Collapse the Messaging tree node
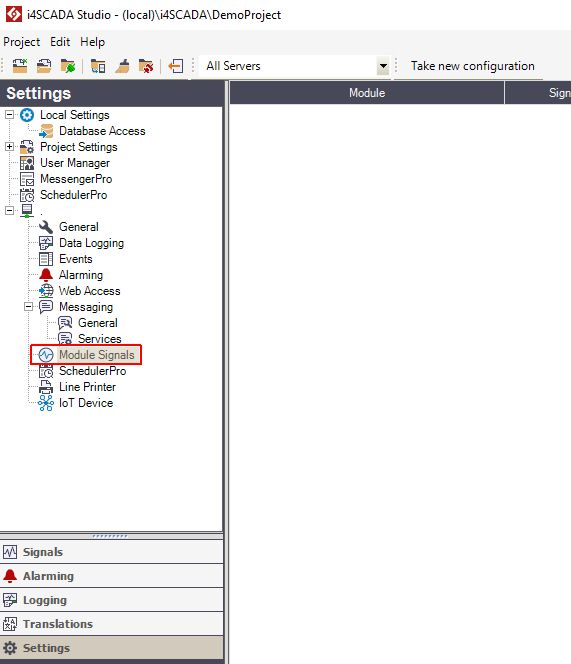Image resolution: width=571 pixels, height=664 pixels. click(x=28, y=307)
